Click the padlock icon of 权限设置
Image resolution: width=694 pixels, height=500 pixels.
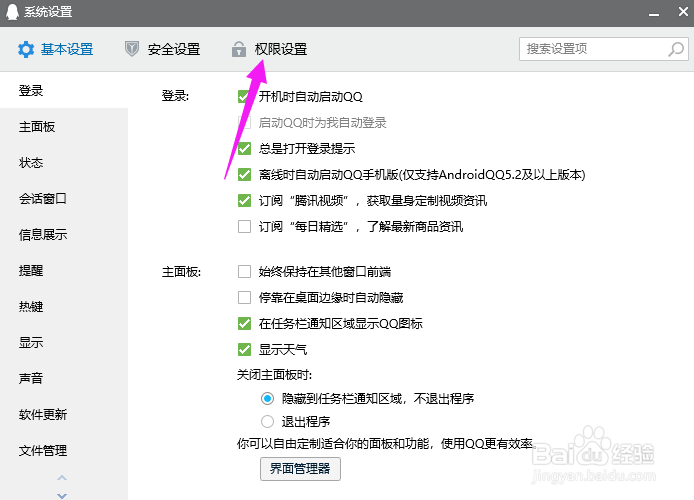(239, 49)
